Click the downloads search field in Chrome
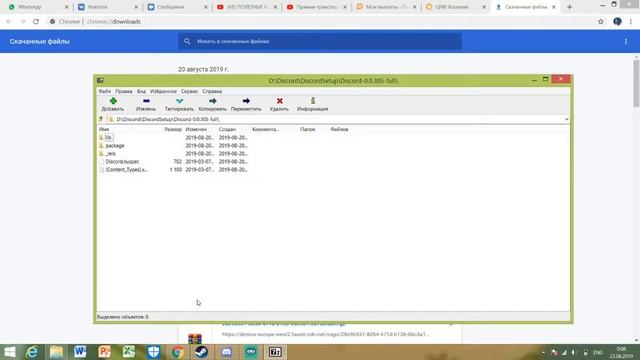 point(320,41)
